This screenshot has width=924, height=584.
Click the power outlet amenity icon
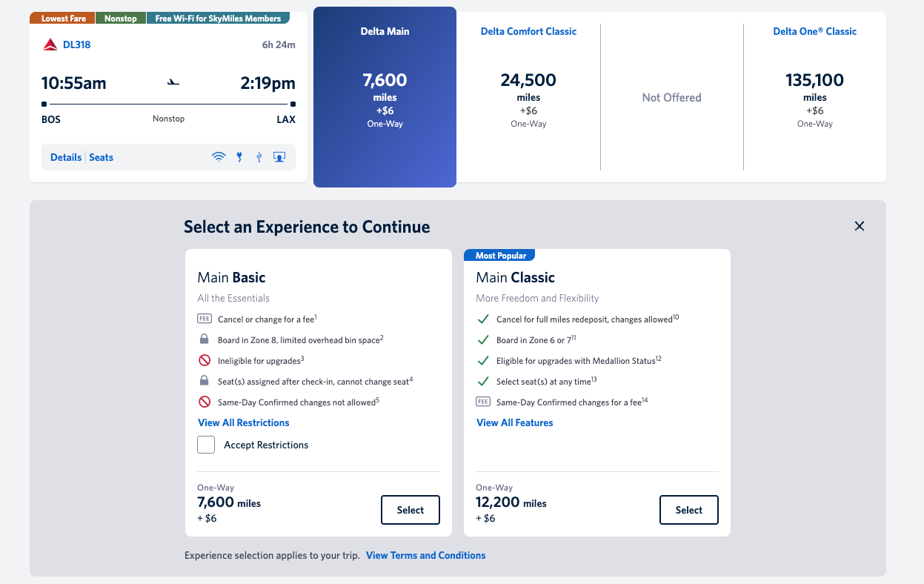[x=239, y=156]
